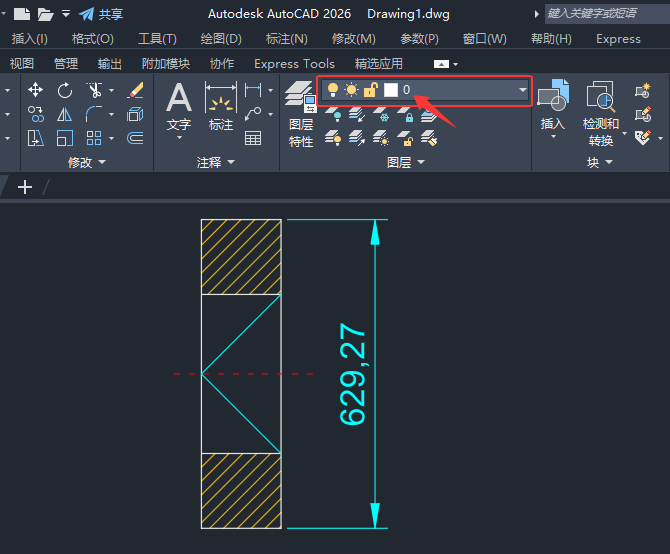
Task: Click the Unisolate layer icon
Action: [357, 138]
